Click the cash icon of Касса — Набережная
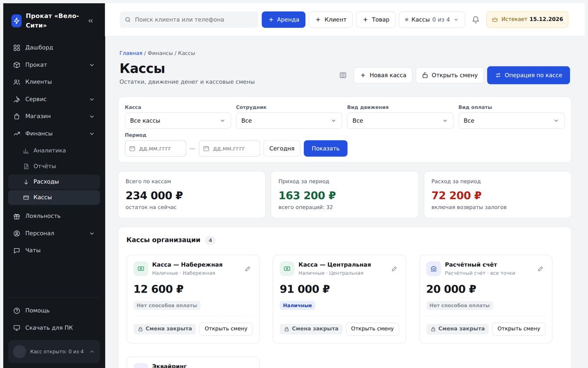Image resolution: width=588 pixels, height=368 pixels. [141, 268]
